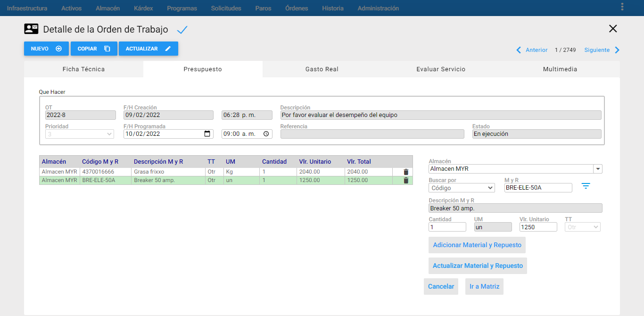Click the Vlr. Unitario input field
Image resolution: width=644 pixels, height=316 pixels.
538,227
